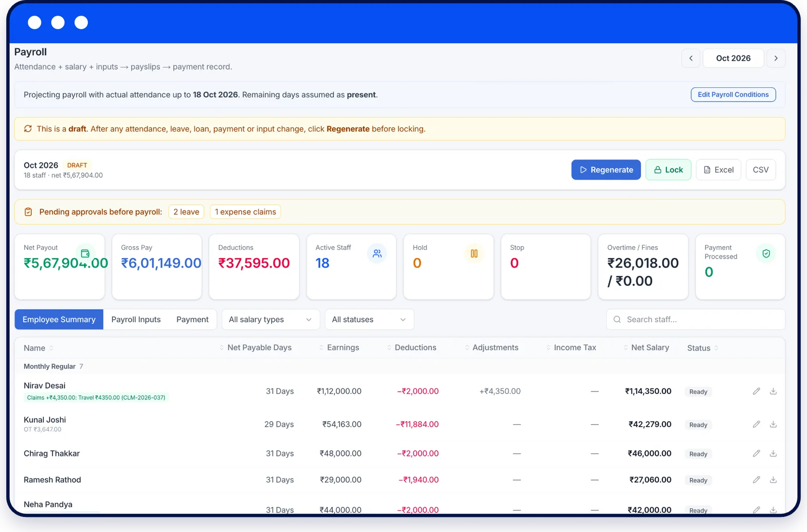
Task: Click the people icon on Active Staff card
Action: 377,254
